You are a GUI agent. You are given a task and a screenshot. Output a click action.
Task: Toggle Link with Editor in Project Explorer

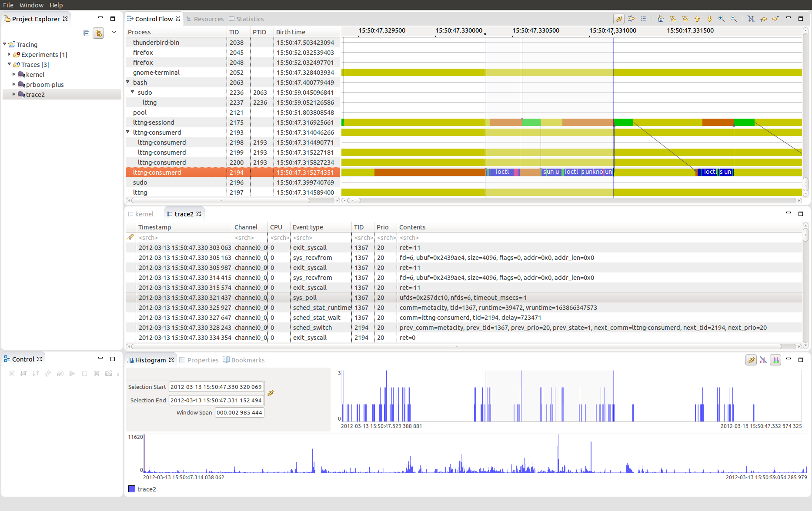99,33
